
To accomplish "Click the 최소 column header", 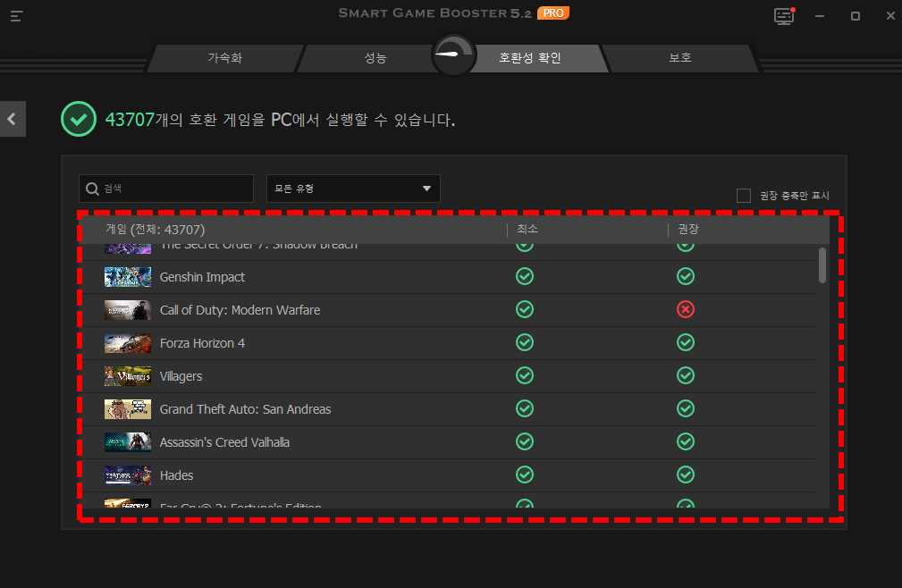I will click(x=527, y=229).
